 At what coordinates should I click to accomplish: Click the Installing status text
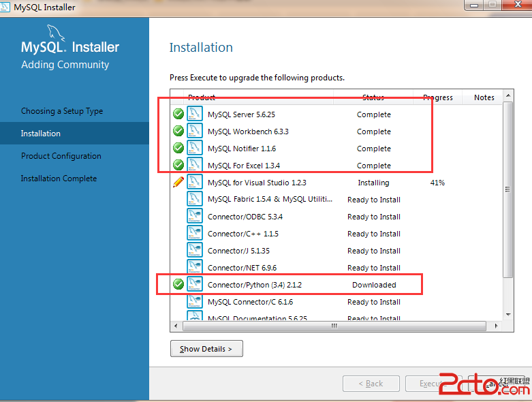point(373,183)
